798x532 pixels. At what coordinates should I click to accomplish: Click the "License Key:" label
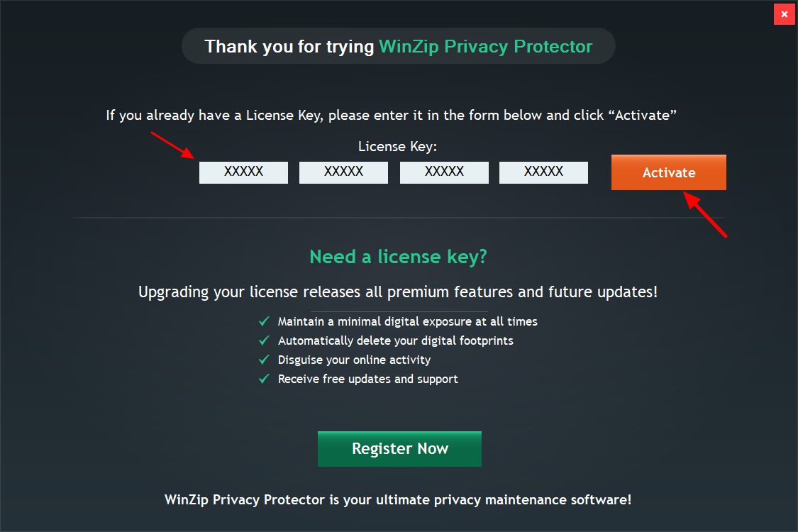coord(398,147)
